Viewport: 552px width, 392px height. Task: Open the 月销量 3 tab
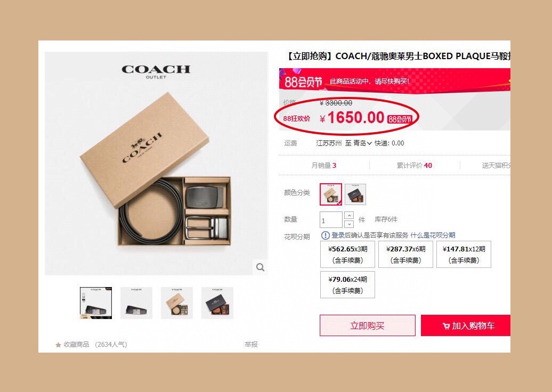(324, 166)
